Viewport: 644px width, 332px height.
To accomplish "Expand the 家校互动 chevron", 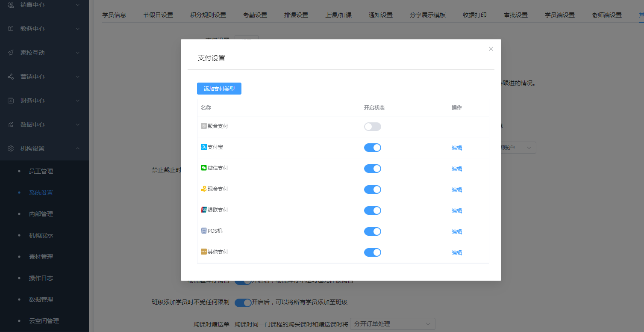I will pos(77,53).
